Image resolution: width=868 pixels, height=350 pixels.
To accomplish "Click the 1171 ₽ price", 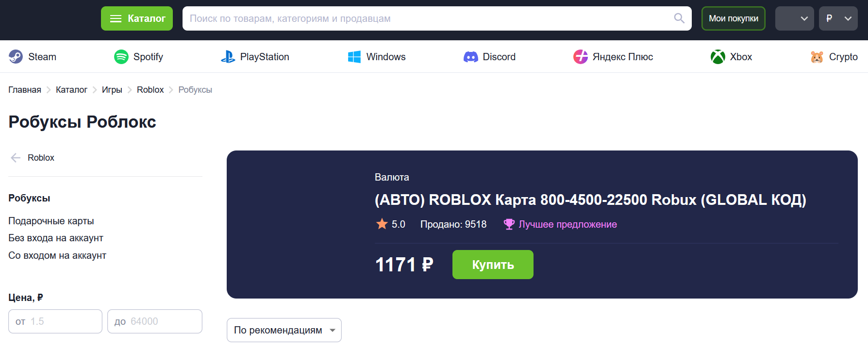I will click(404, 265).
